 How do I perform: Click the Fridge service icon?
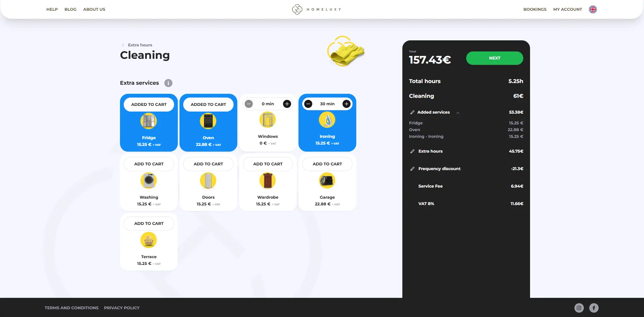(149, 121)
